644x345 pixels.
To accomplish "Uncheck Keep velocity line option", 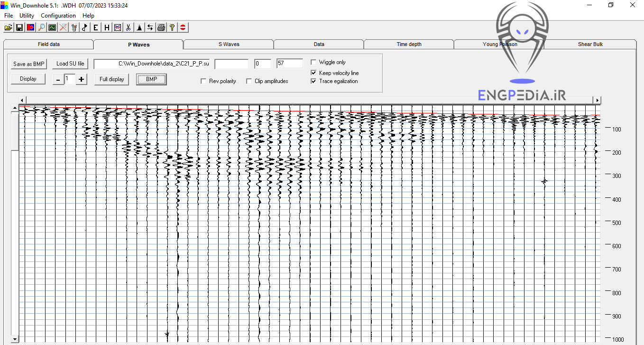I will click(313, 73).
